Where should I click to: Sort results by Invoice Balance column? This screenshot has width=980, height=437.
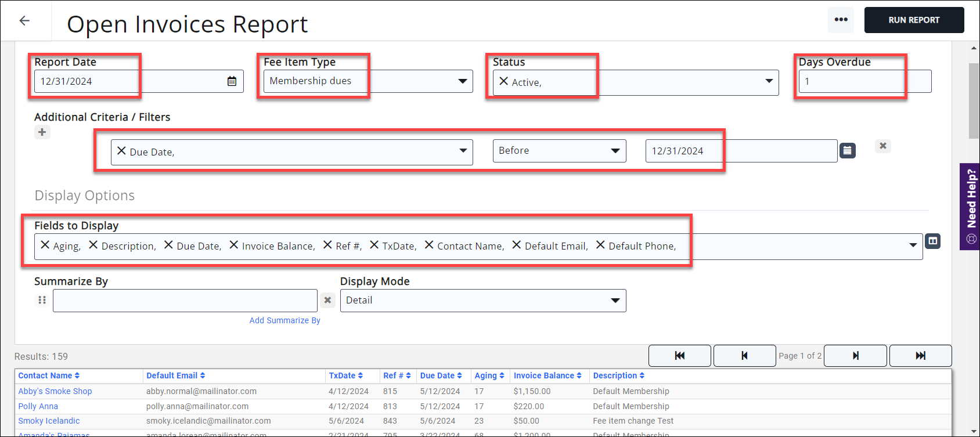click(547, 375)
